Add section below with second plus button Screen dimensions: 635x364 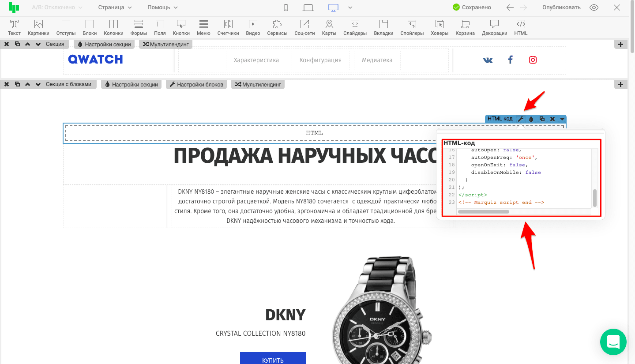pyautogui.click(x=621, y=84)
